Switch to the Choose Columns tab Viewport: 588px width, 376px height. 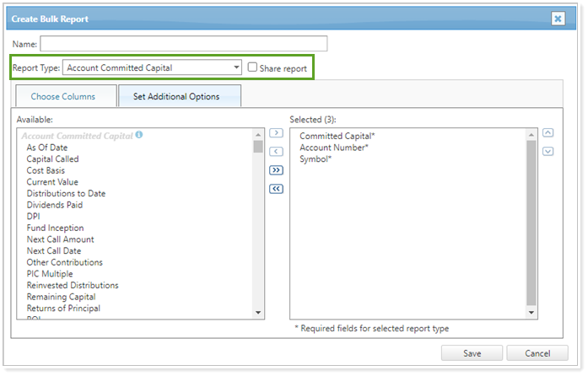click(x=63, y=96)
